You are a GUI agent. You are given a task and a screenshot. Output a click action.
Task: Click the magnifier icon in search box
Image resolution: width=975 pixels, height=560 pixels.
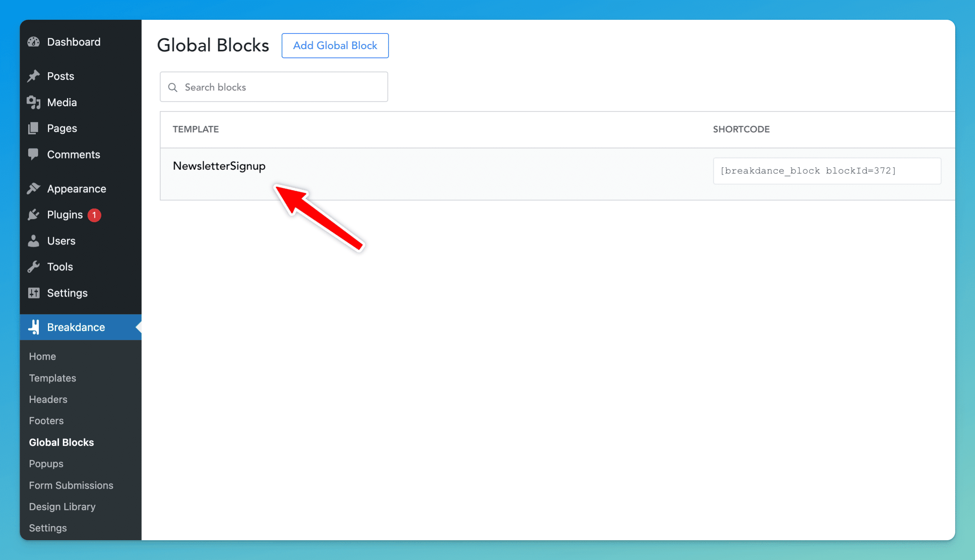point(173,87)
